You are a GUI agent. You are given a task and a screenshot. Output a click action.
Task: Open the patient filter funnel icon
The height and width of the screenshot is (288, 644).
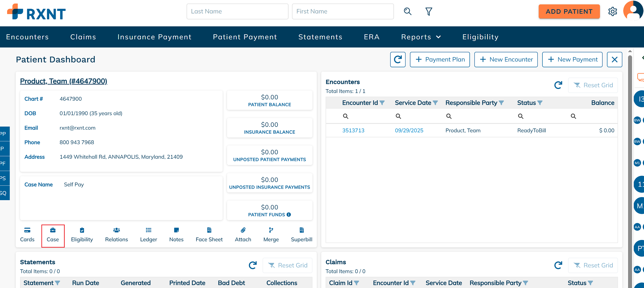pyautogui.click(x=429, y=12)
